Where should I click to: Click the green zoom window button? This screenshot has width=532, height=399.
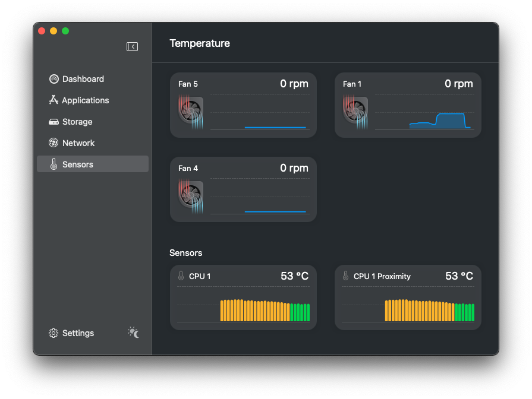pos(65,31)
